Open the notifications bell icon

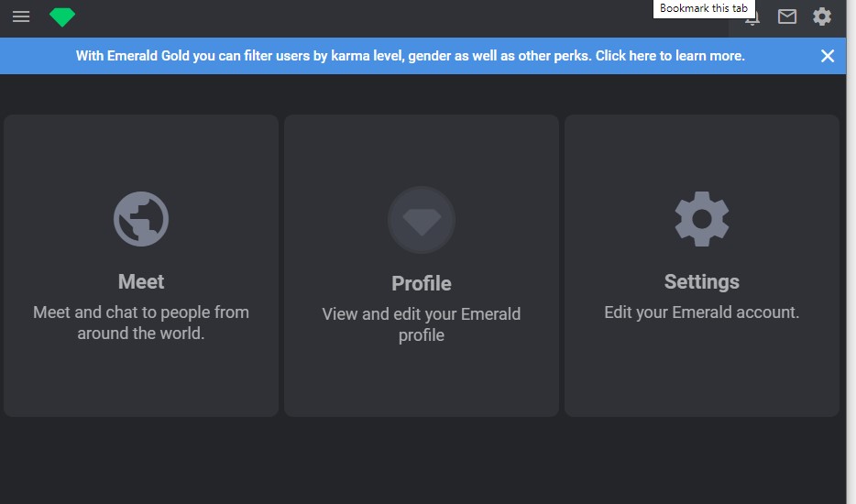(x=752, y=21)
